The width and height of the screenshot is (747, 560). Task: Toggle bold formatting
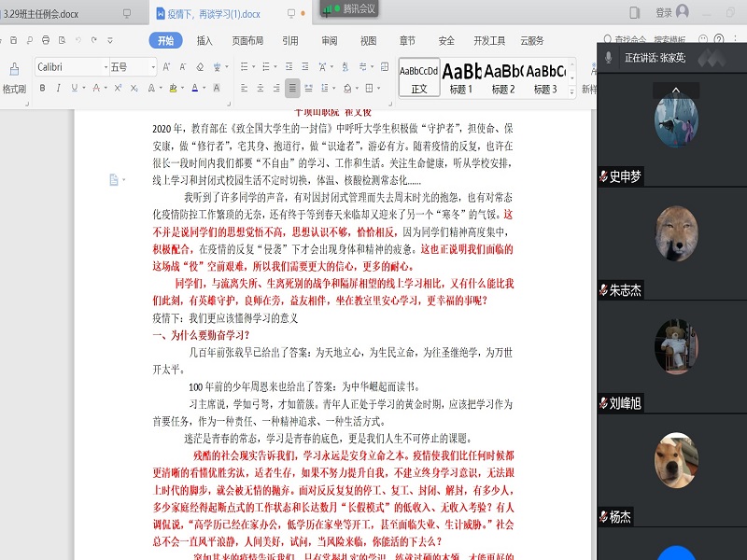(42, 86)
